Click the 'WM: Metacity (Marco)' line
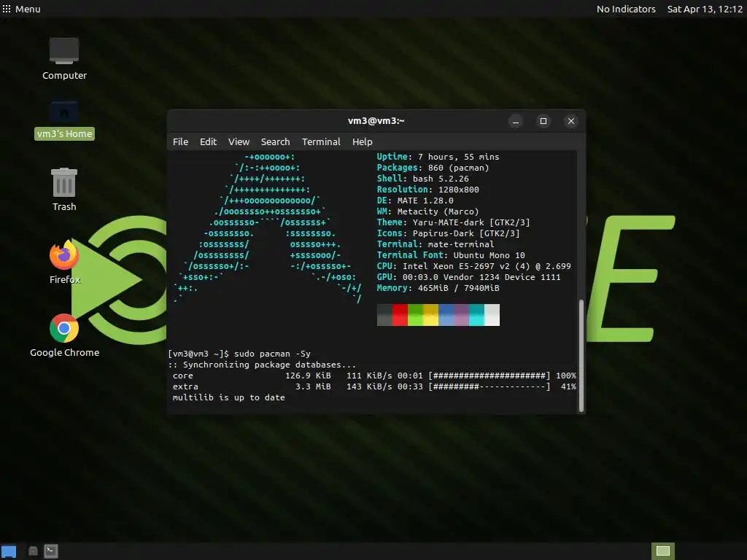 coord(427,211)
